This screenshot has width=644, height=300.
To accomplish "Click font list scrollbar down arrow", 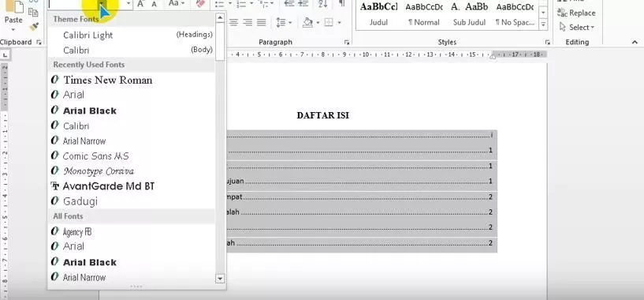I will pos(220,279).
